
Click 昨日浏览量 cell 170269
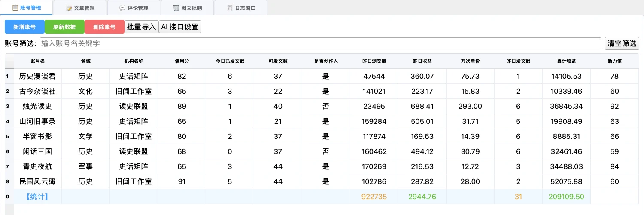[374, 166]
